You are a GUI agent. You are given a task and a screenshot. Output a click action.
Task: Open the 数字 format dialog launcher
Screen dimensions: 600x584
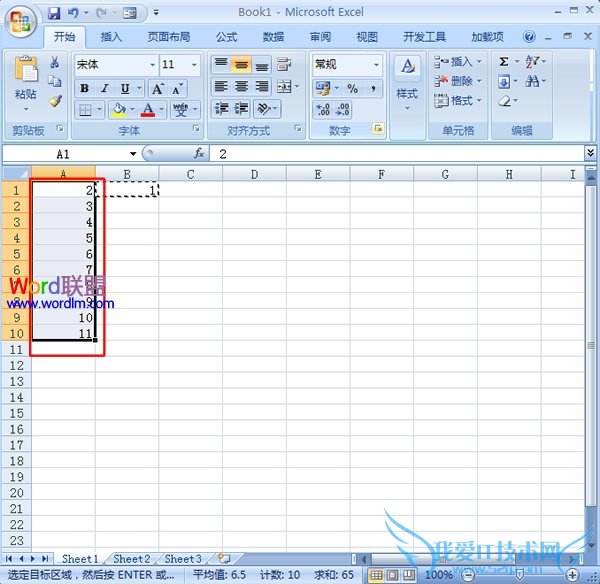click(378, 129)
